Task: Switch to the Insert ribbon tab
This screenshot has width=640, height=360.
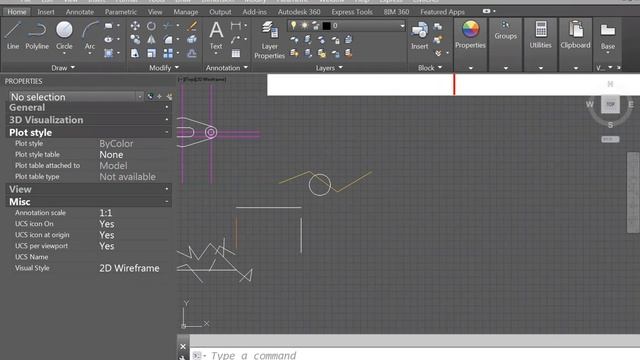Action: coord(46,12)
